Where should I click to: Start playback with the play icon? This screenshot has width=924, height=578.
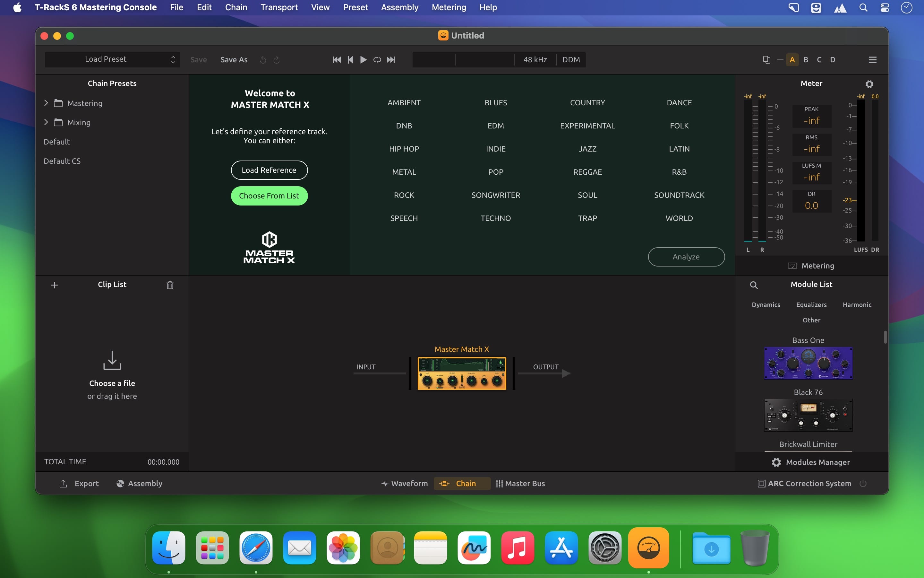pyautogui.click(x=364, y=60)
